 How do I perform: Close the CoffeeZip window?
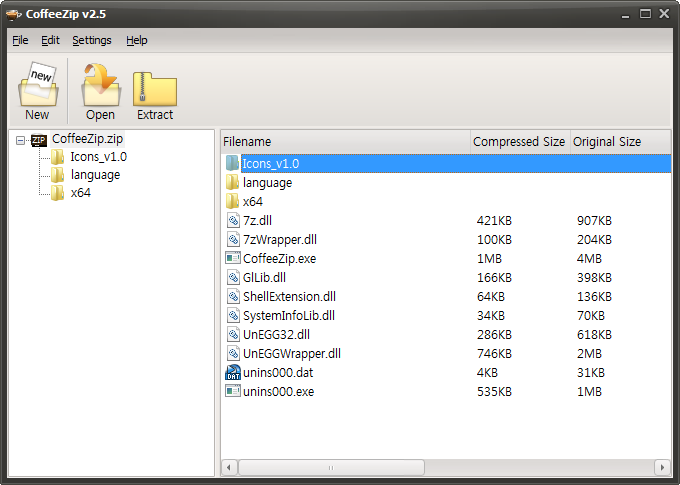click(664, 14)
